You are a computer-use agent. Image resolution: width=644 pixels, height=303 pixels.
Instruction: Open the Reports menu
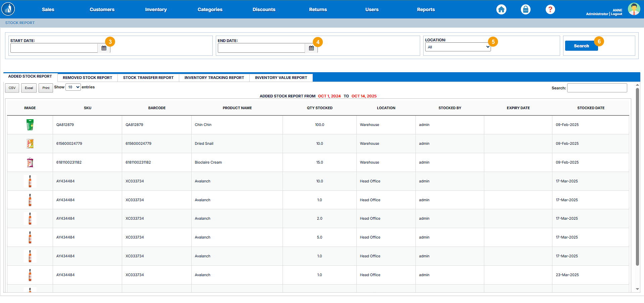tap(426, 9)
